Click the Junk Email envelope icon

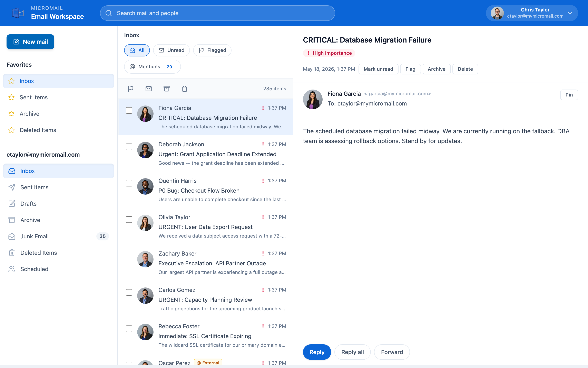(12, 236)
